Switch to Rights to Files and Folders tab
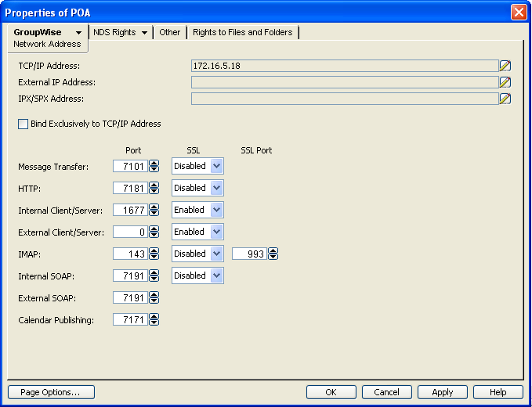 (x=243, y=32)
